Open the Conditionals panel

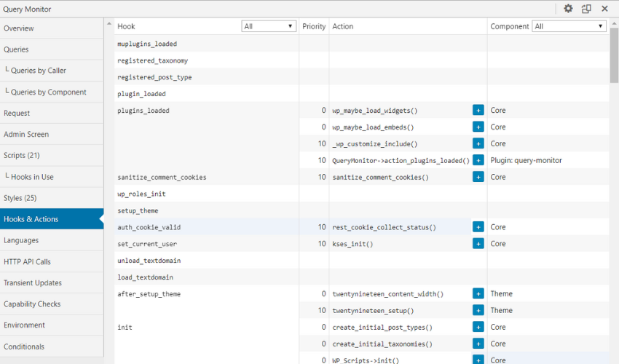(x=52, y=347)
